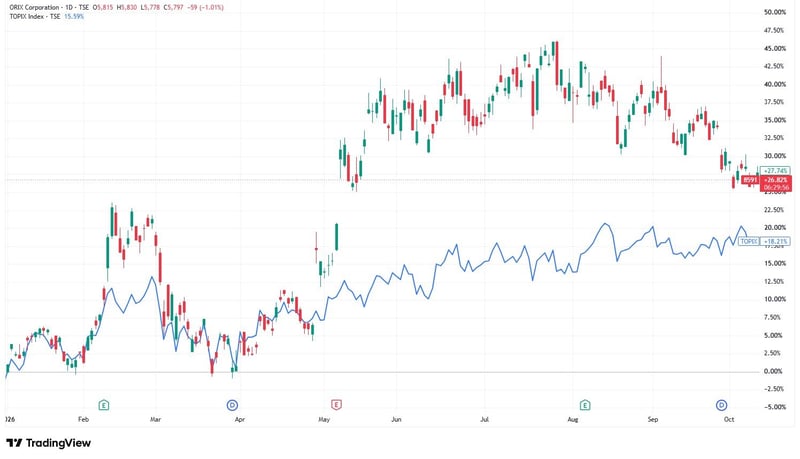Select the ORIX Corporation legend title
The height and width of the screenshot is (459, 800).
click(x=48, y=8)
